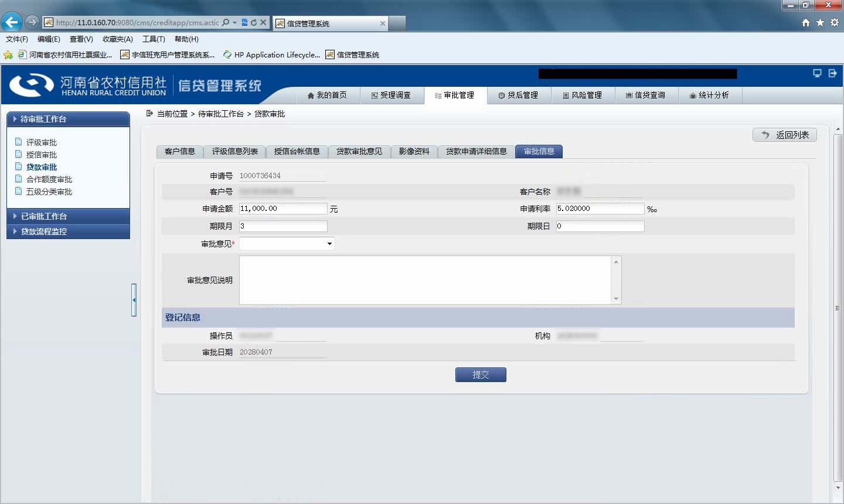Switch to the 客户信息 tab
The height and width of the screenshot is (504, 844).
click(x=179, y=151)
